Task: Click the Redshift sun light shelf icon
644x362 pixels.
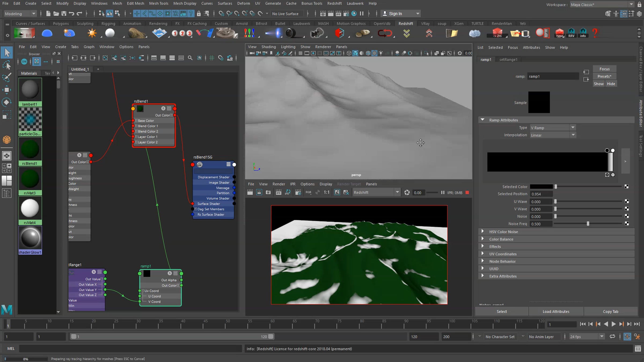Action: [x=92, y=33]
